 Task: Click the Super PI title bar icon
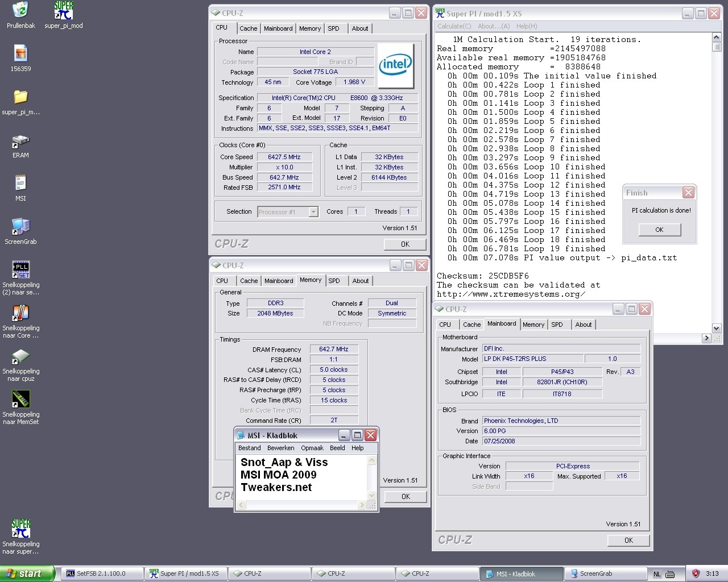coord(440,13)
